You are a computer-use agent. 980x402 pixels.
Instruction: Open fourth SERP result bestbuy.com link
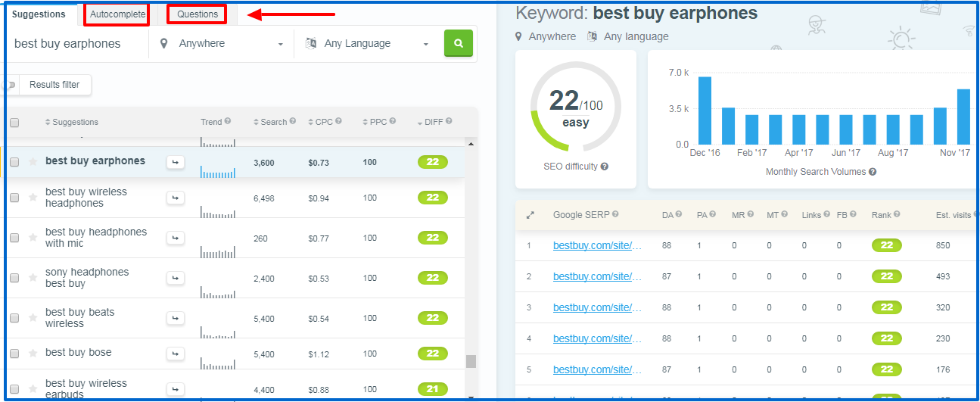click(x=597, y=338)
